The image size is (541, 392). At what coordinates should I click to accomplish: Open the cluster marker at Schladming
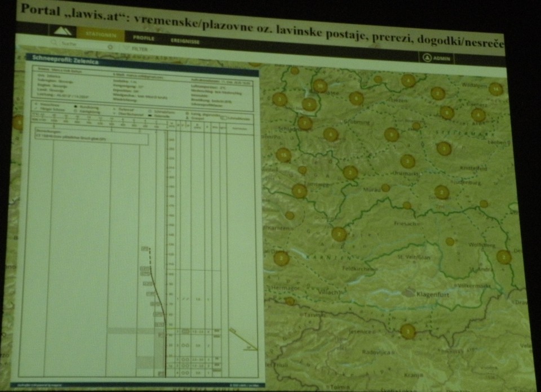coord(305,123)
